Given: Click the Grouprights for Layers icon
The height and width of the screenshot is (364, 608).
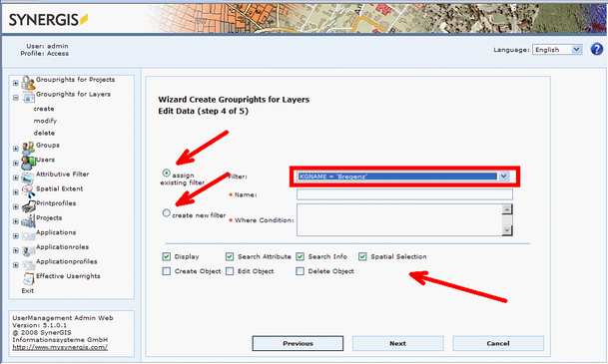Looking at the screenshot, I should click(x=28, y=98).
